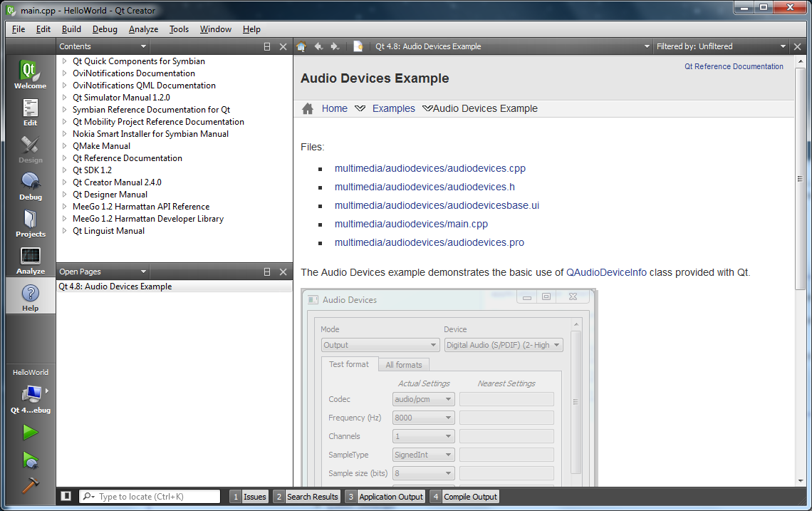Open the Edit mode in Qt Creator

click(x=30, y=113)
